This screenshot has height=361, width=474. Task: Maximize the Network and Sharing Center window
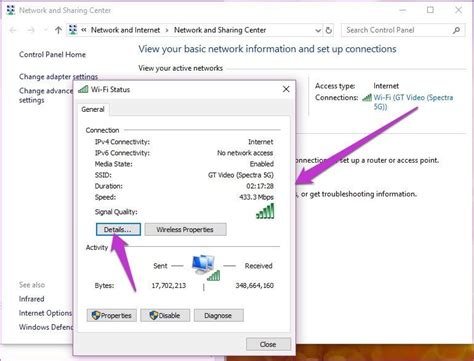(430, 10)
